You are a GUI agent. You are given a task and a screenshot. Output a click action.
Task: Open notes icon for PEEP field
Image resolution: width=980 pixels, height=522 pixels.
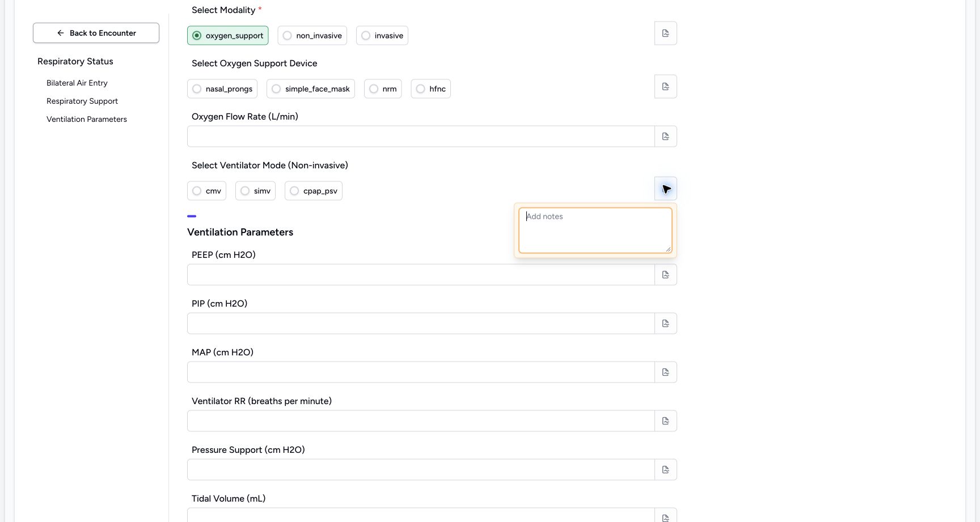pyautogui.click(x=665, y=275)
